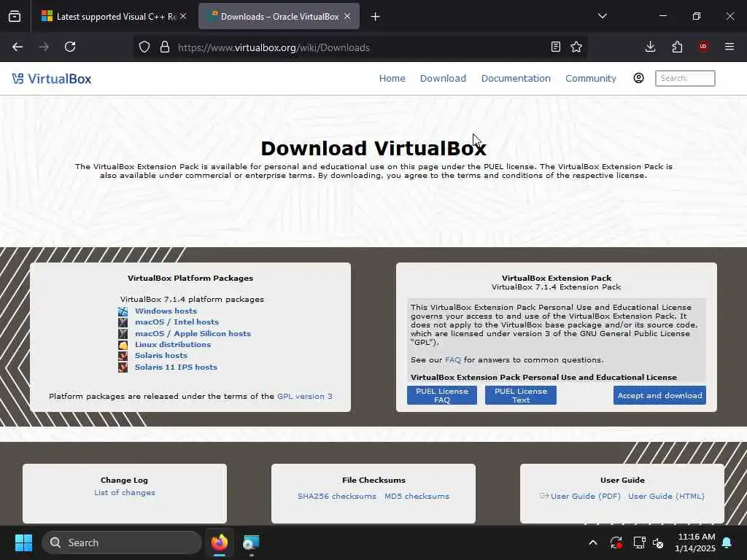Open the List of changes link
The width and height of the screenshot is (747, 560).
click(124, 492)
